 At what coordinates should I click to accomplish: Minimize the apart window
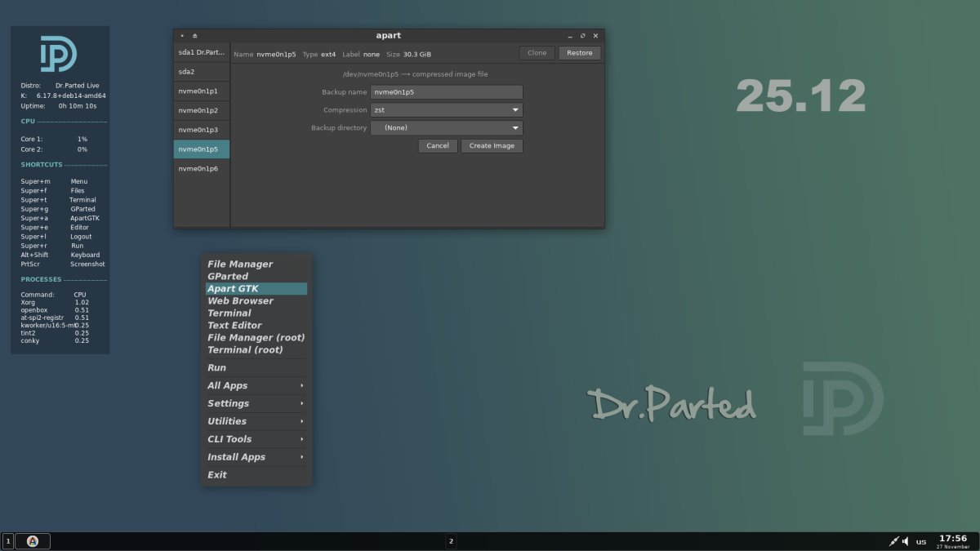coord(570,36)
